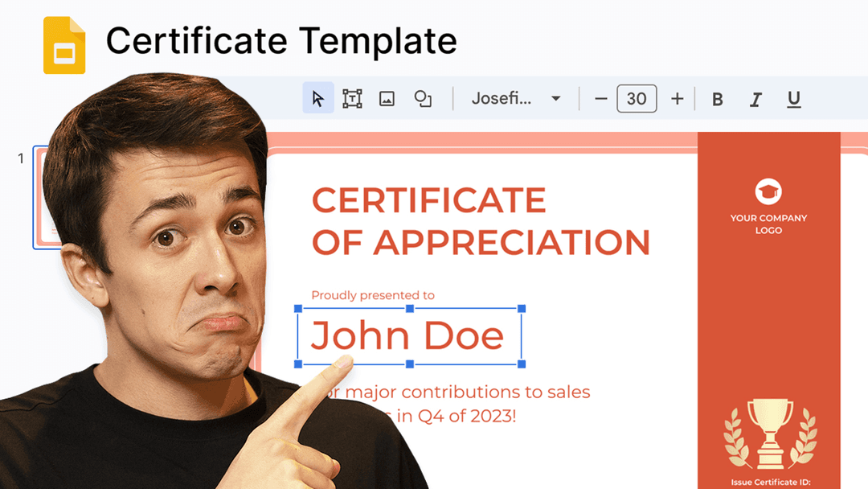Increase font size with plus button
868x489 pixels.
(677, 99)
